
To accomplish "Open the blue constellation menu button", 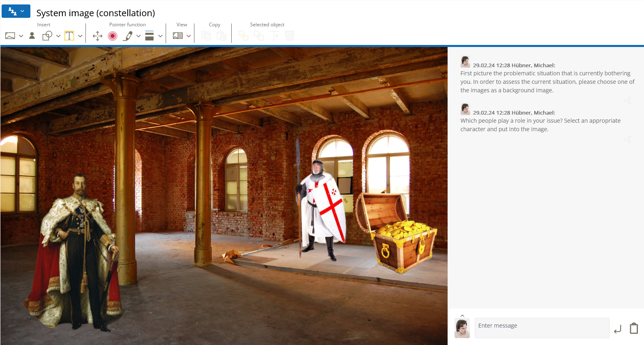I will (16, 11).
